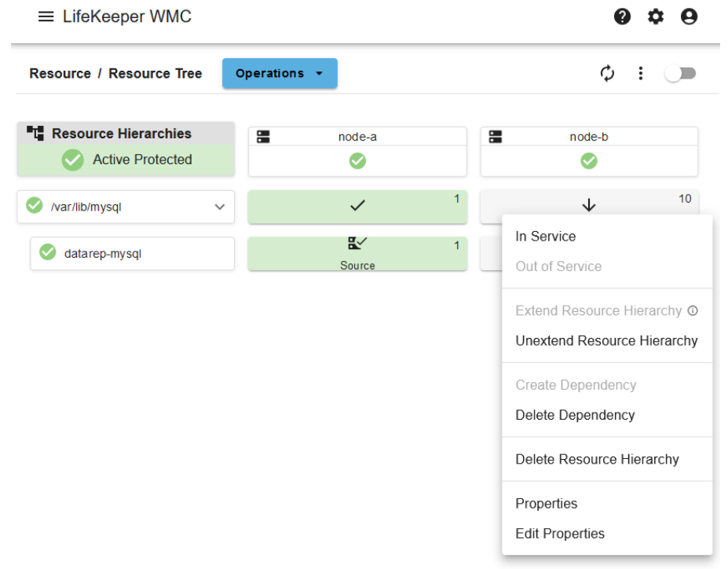
Task: Click the datarep-mysql Source status cell
Action: click(x=357, y=254)
